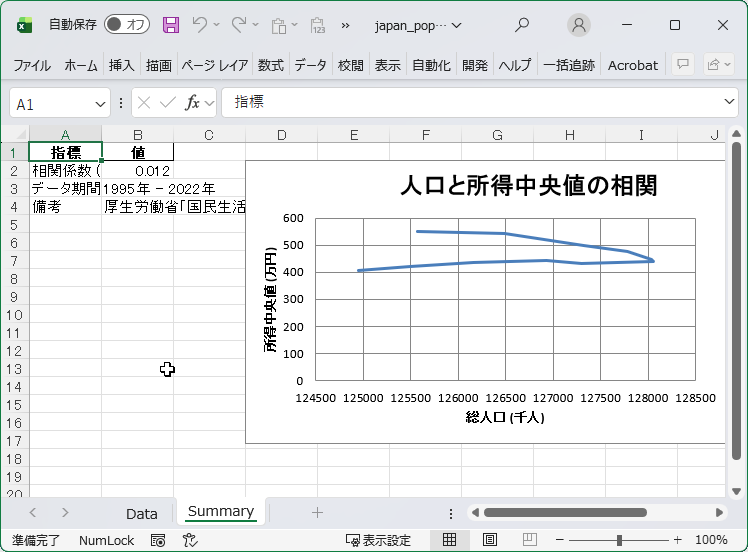The height and width of the screenshot is (552, 748).
Task: Click the Share button in ribbon
Action: click(x=718, y=64)
